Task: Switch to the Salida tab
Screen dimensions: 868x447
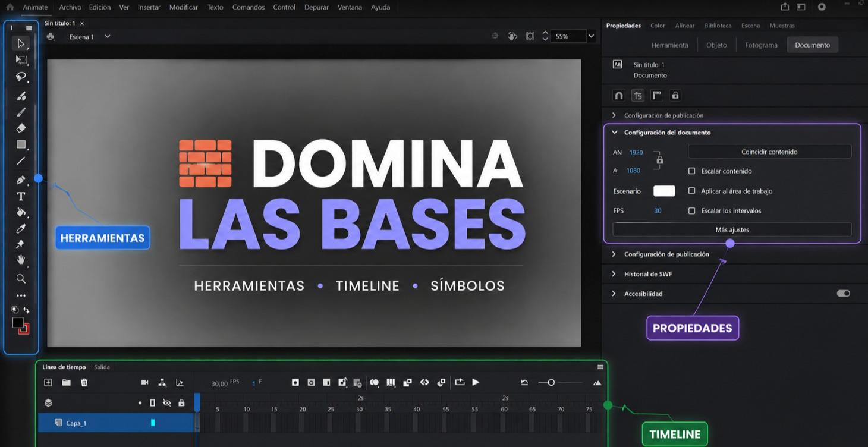Action: click(x=102, y=367)
